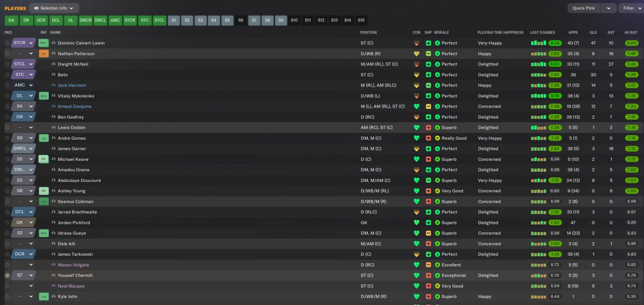Open the DCR position dropdown for James Tarkowski

23,254
